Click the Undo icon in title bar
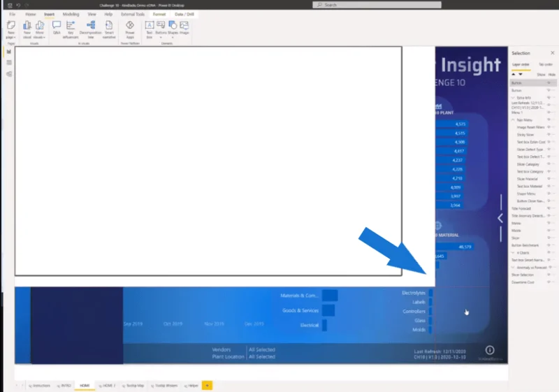The image size is (559, 392). click(x=18, y=5)
